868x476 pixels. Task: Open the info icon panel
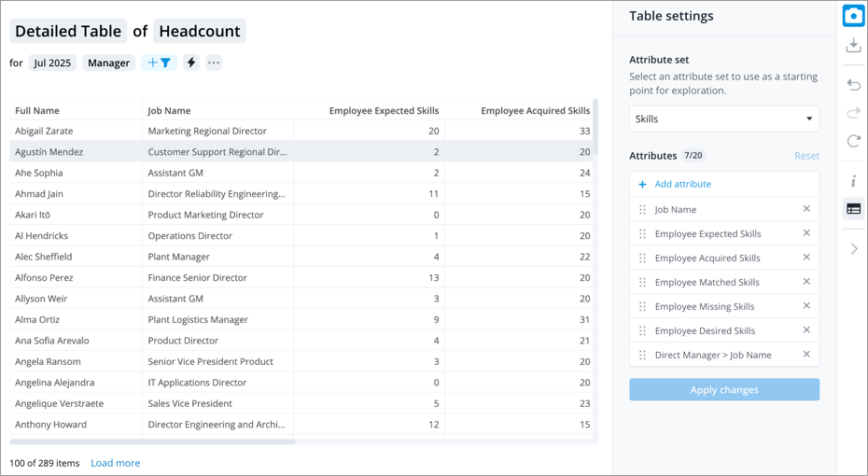853,181
